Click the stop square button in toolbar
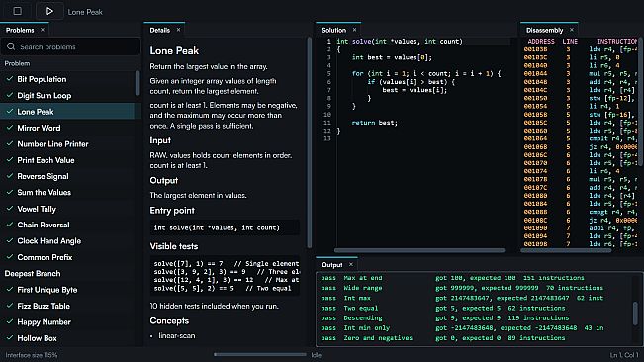644x362 pixels. 17,11
